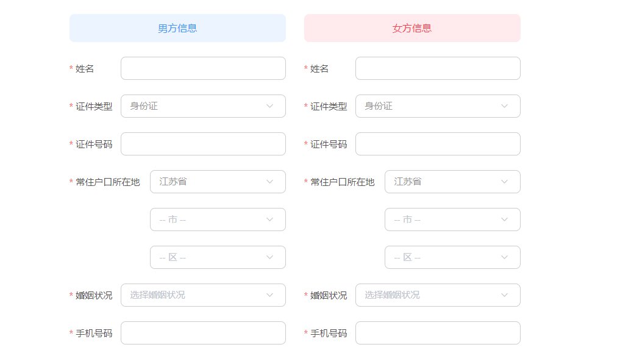
Task: Click the 男方 姓名 input field
Action: (203, 68)
